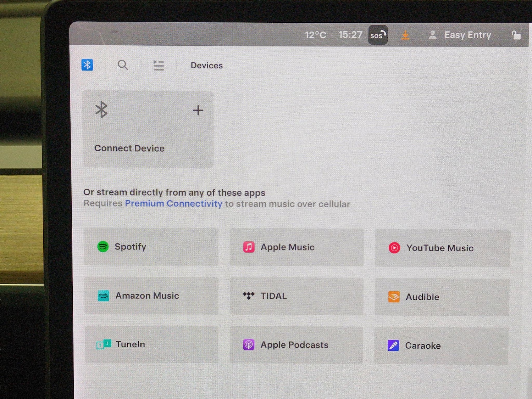The height and width of the screenshot is (399, 532).
Task: Tap the orange software download icon
Action: [x=405, y=35]
